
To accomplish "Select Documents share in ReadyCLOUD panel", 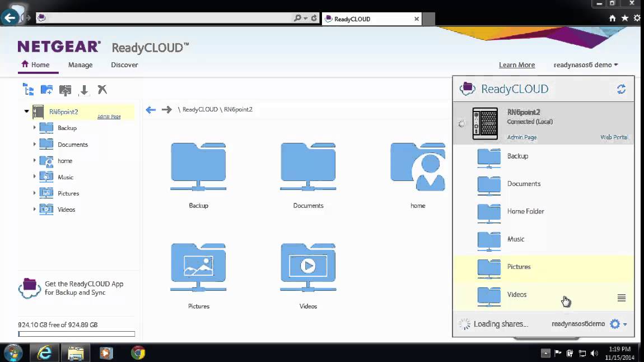I will pyautogui.click(x=544, y=185).
